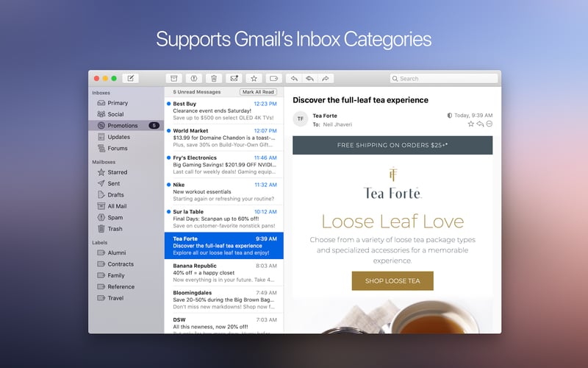This screenshot has width=588, height=368.
Task: Open the Spam mailbox
Action: pos(126,217)
